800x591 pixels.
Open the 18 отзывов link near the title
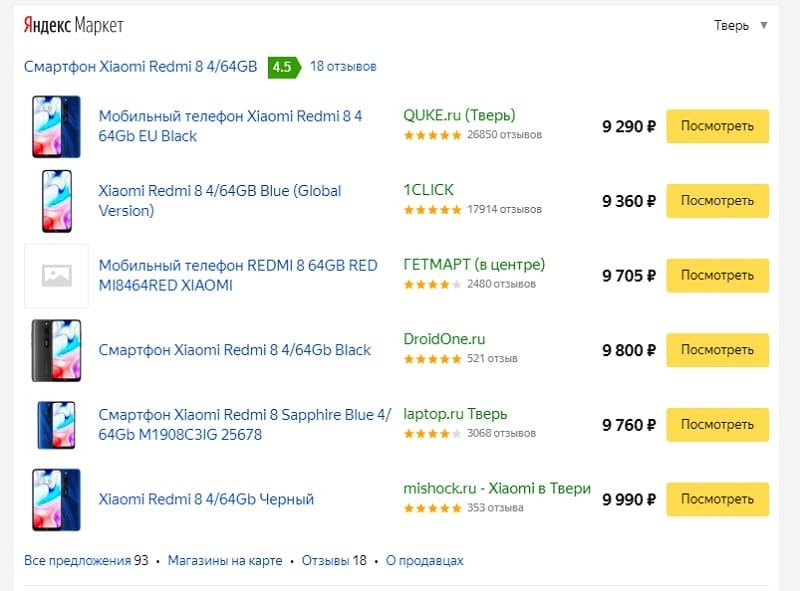(x=343, y=67)
